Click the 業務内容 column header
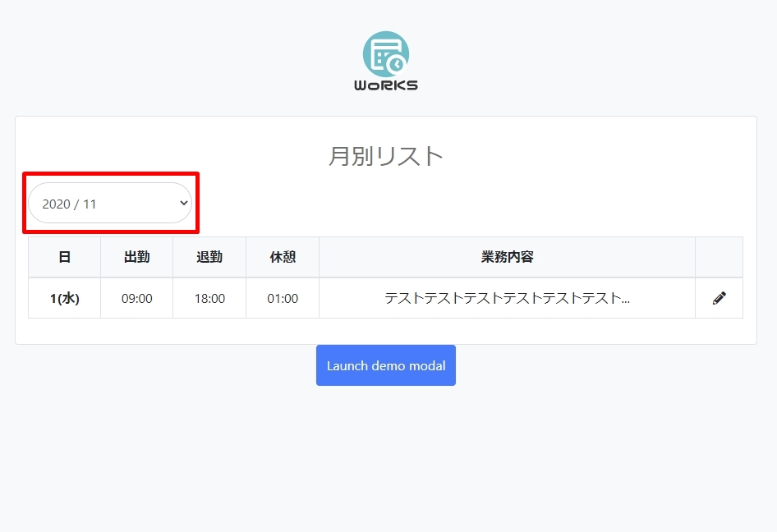 pyautogui.click(x=507, y=257)
